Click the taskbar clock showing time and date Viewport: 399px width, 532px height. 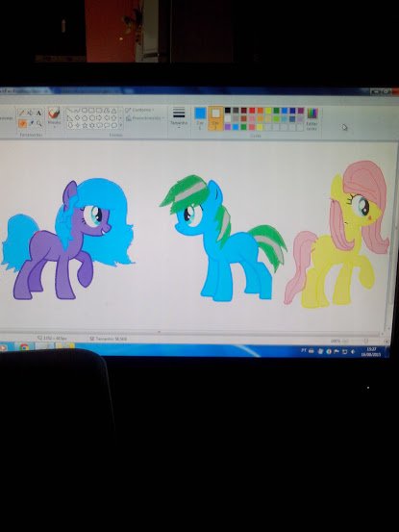point(371,351)
